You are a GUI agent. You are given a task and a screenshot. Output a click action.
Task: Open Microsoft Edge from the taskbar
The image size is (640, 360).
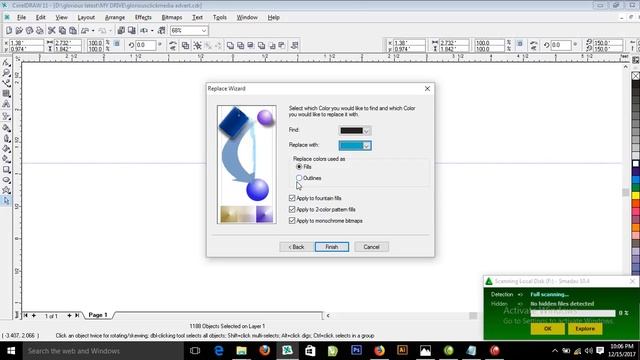coord(219,350)
